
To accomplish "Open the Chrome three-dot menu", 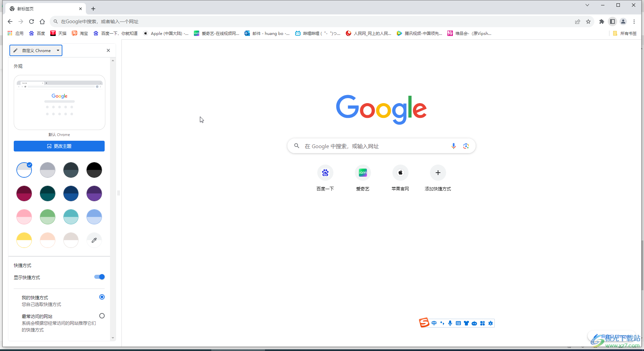I will click(x=634, y=21).
